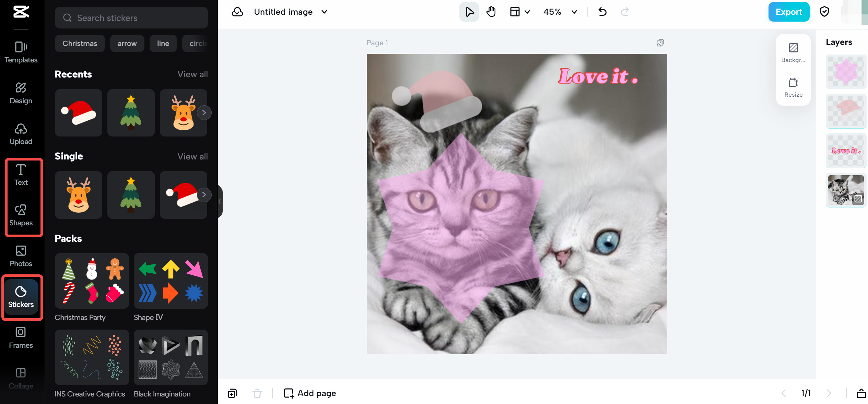
Task: Open the Photos tab
Action: point(21,256)
